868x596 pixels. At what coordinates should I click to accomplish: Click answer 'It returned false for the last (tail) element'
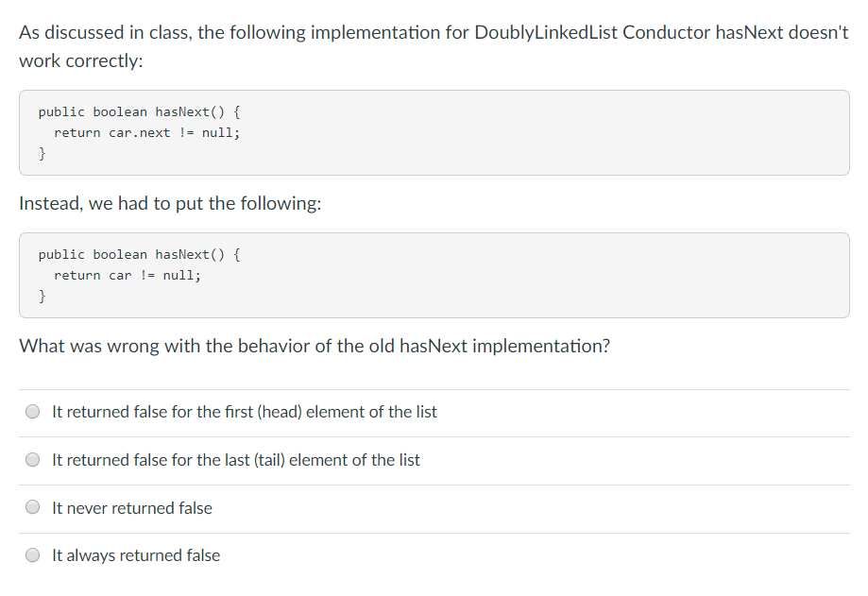click(x=239, y=459)
